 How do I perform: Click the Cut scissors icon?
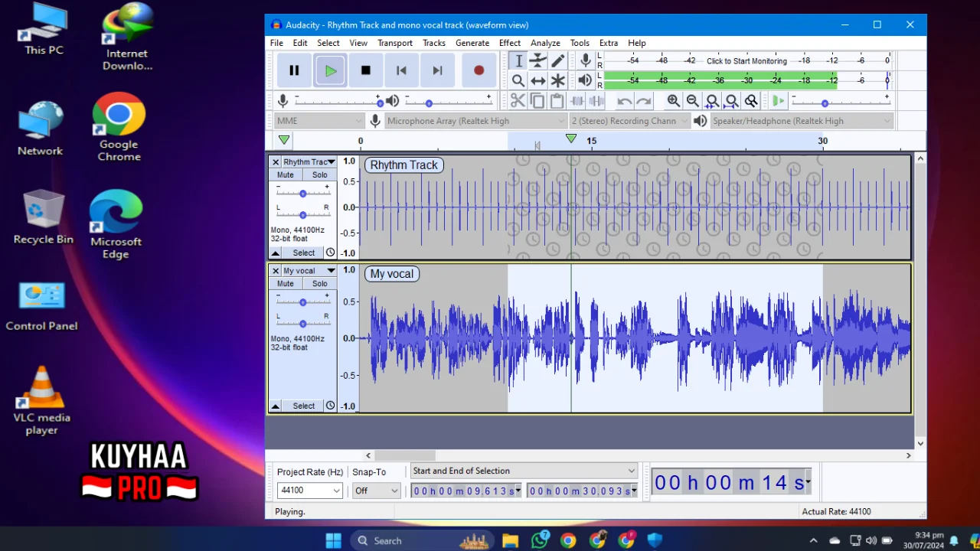click(518, 101)
